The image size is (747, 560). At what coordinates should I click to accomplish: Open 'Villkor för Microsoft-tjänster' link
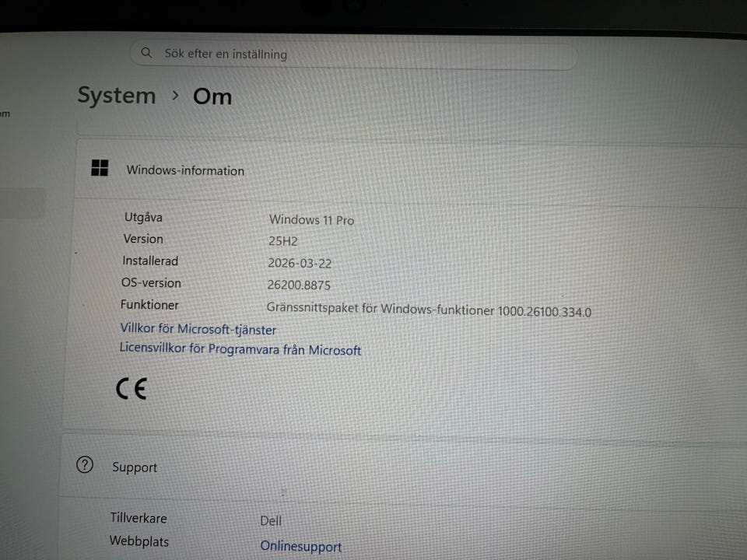click(198, 329)
